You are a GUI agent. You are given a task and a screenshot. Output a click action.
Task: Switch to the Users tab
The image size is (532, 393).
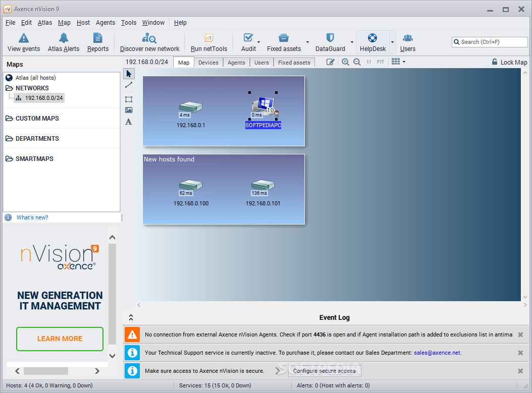click(x=261, y=63)
